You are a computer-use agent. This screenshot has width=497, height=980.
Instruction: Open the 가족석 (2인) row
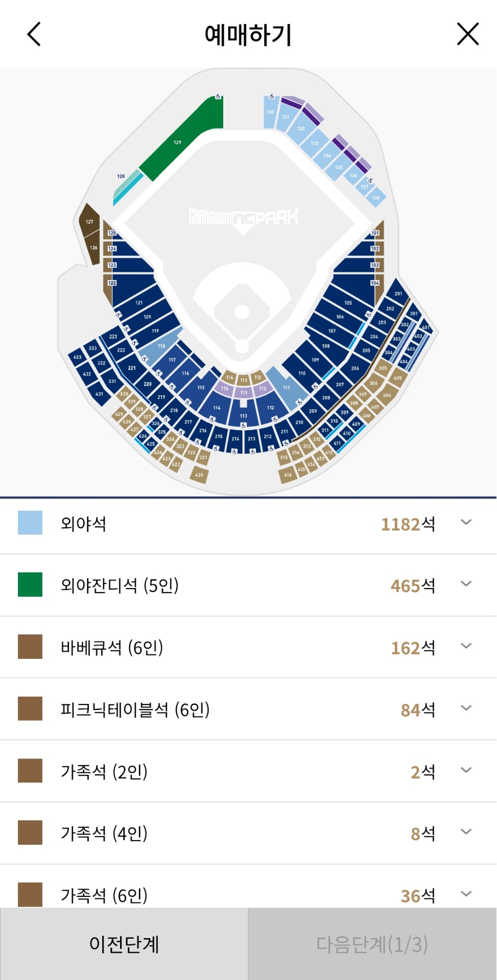(x=466, y=770)
